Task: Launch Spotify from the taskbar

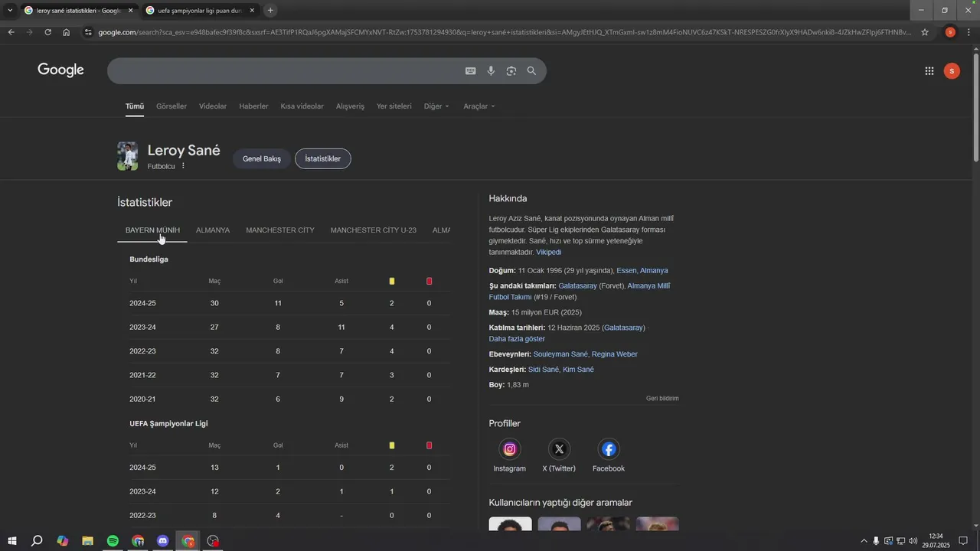Action: pyautogui.click(x=113, y=541)
